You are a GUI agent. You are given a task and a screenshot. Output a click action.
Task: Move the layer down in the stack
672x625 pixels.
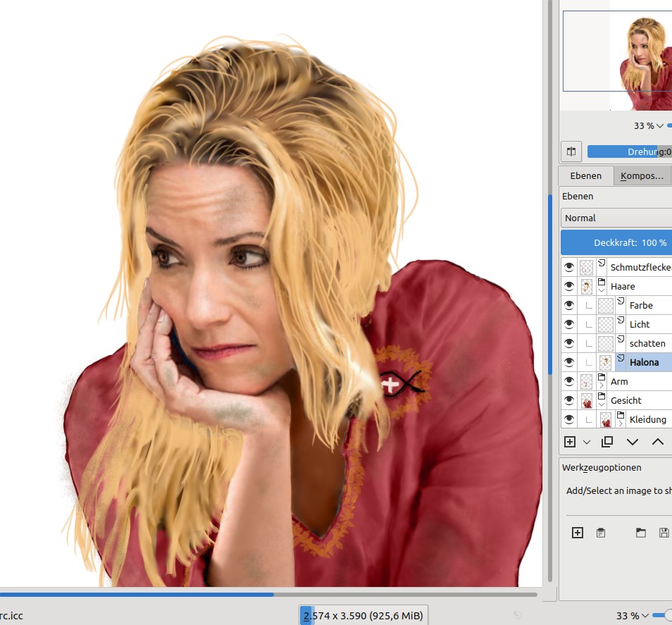coord(632,442)
